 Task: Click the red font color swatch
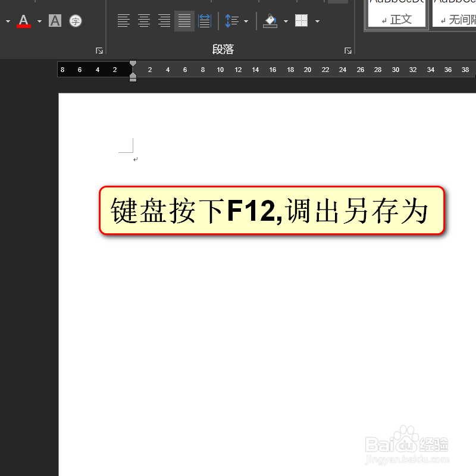click(24, 26)
